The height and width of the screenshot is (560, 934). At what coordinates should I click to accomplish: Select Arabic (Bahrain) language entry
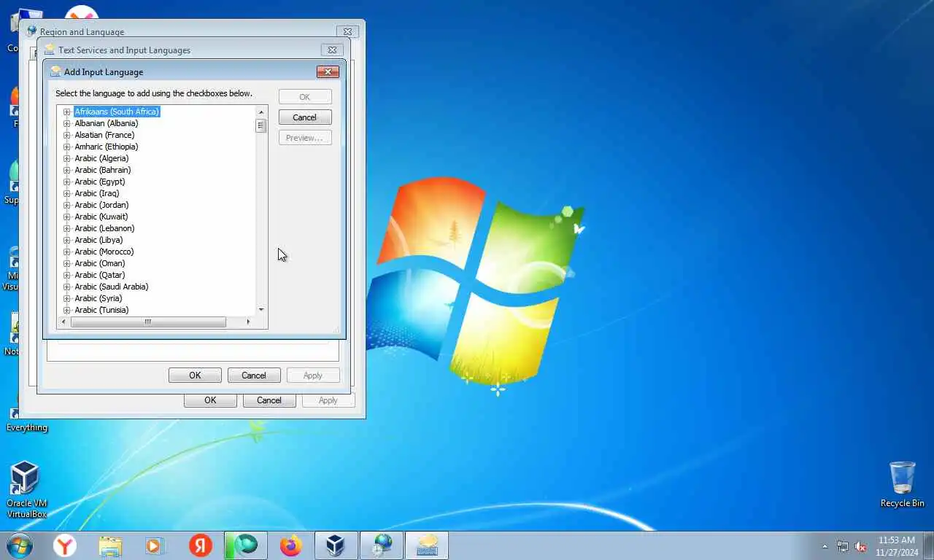[102, 170]
